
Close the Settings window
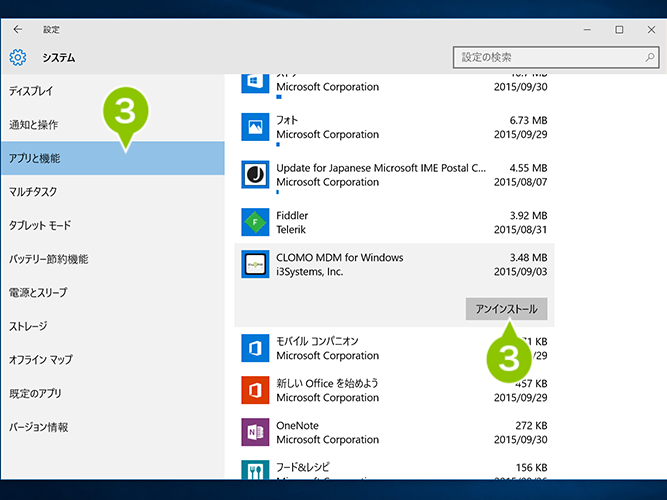tap(651, 29)
